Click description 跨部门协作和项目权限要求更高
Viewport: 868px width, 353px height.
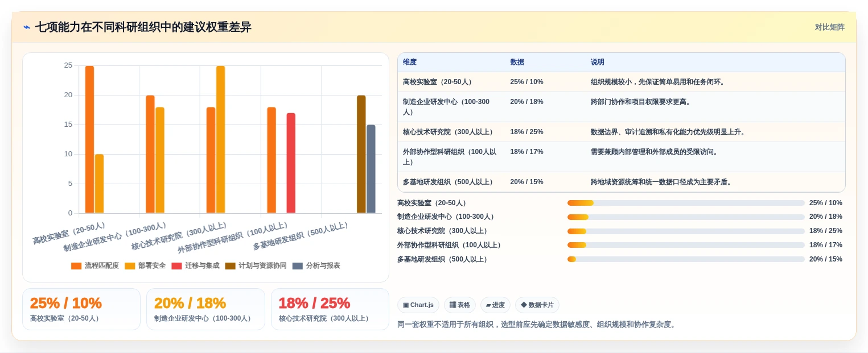[x=640, y=102]
